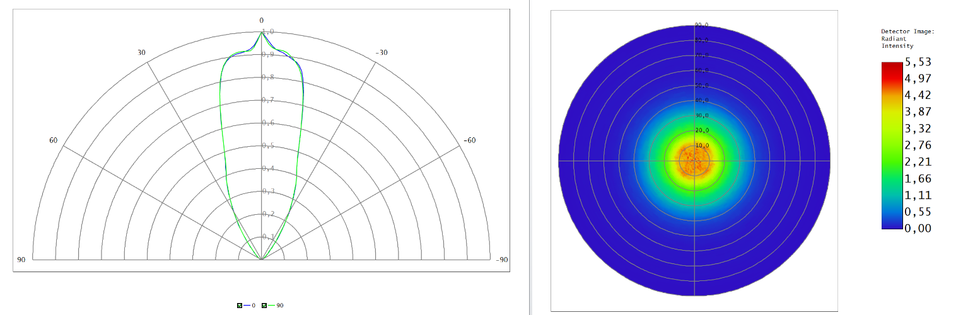Click the 0,1 radial label on polar plot

click(x=268, y=237)
